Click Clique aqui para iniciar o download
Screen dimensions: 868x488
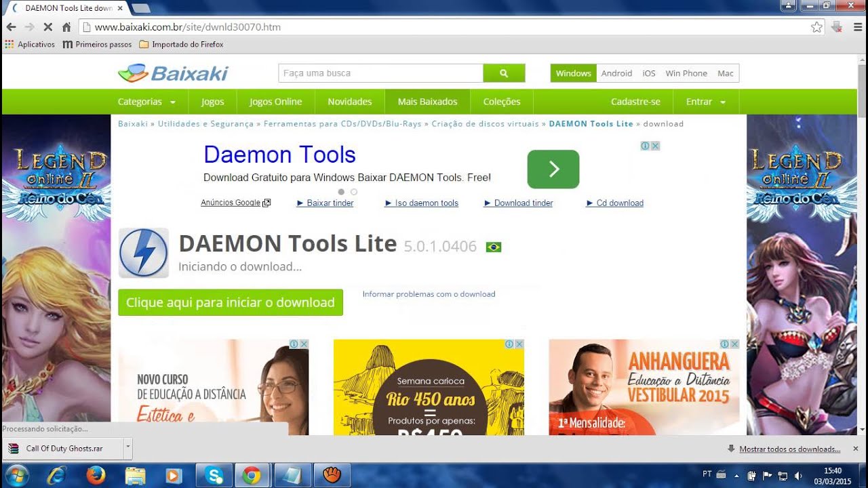(231, 302)
